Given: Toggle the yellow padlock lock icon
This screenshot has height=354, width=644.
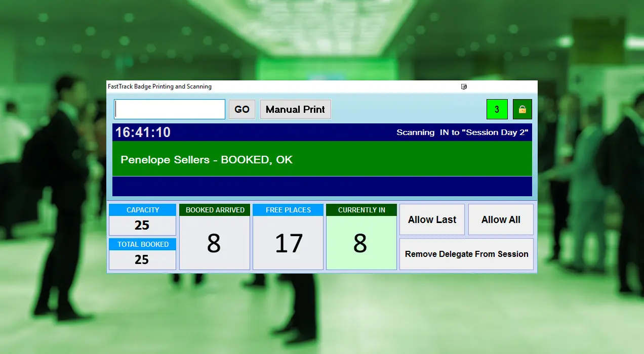Looking at the screenshot, I should click(x=522, y=109).
